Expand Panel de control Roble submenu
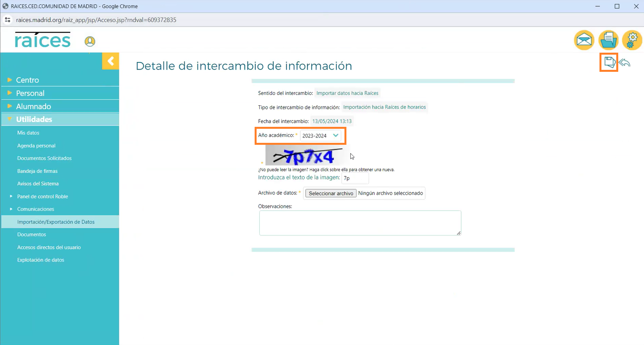644x345 pixels. click(42, 196)
